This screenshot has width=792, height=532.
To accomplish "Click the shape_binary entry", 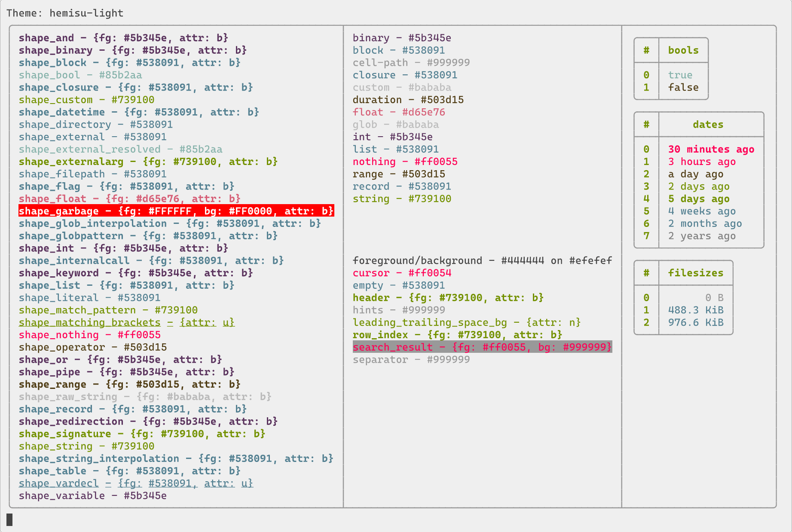I will click(133, 50).
